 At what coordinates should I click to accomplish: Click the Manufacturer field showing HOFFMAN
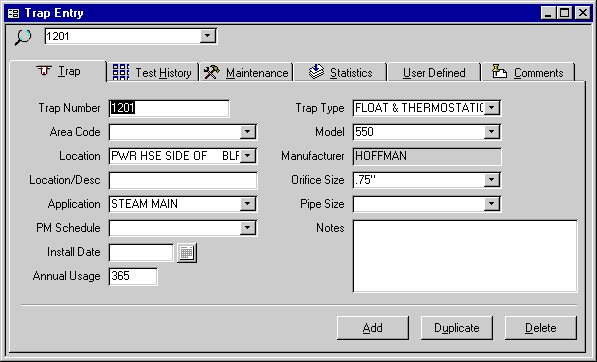(427, 156)
